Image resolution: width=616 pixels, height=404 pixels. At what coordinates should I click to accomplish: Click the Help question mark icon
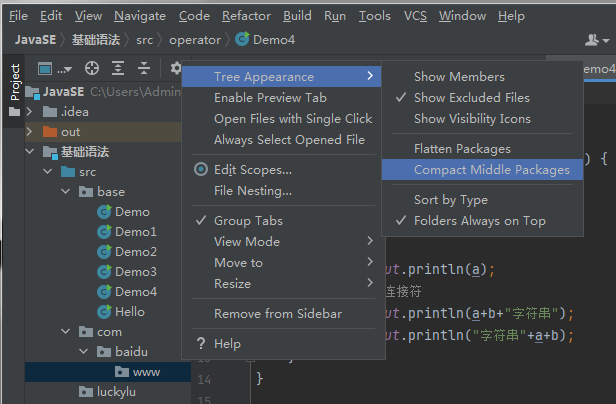point(200,343)
